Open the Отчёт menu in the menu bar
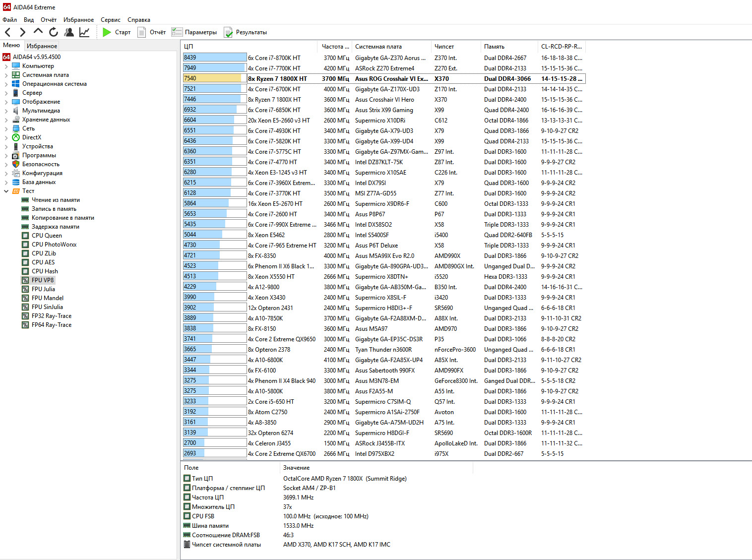 tap(49, 20)
